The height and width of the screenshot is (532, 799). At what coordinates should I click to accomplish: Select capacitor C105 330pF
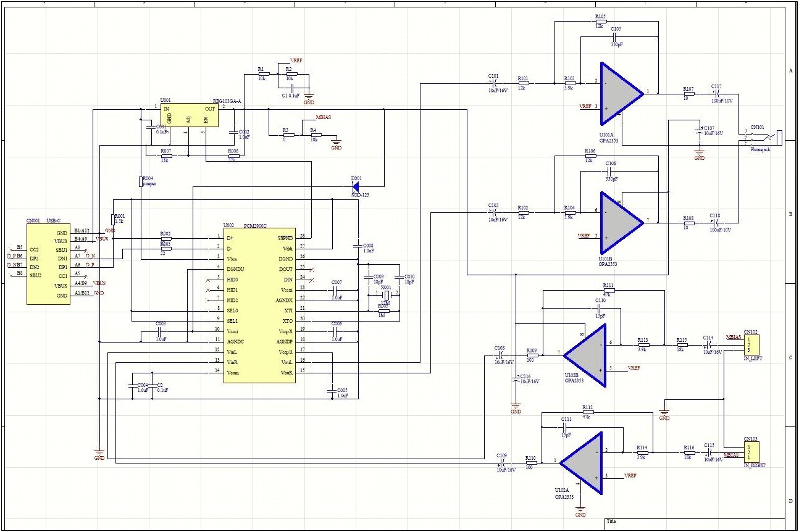616,37
